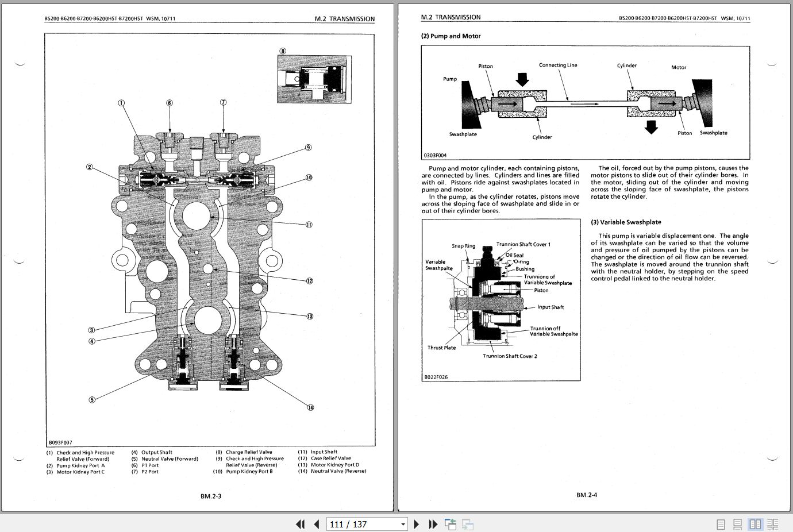Click figure code '0303F004'
Viewport: 793px width, 532px height.
[x=435, y=155]
